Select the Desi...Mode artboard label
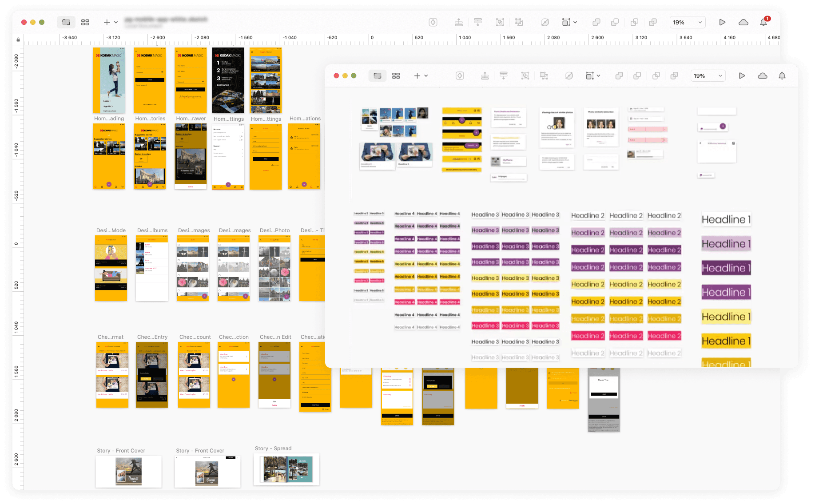The width and height of the screenshot is (815, 504). pos(111,230)
